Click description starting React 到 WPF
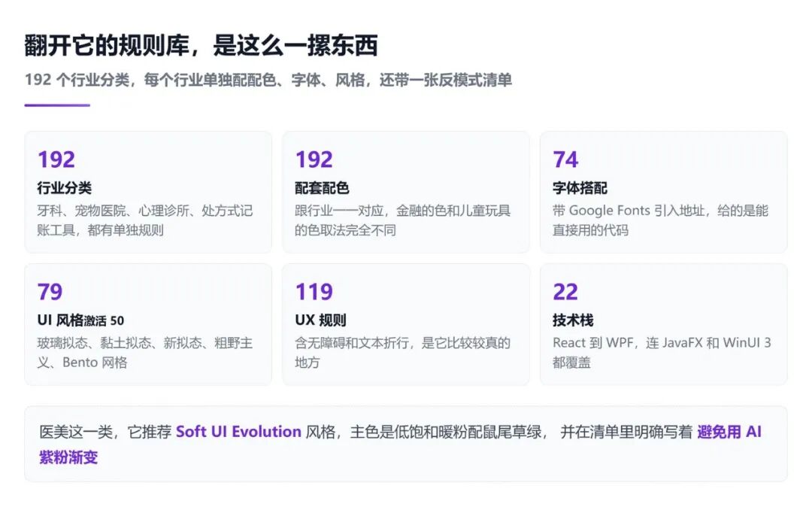The width and height of the screenshot is (812, 510). pos(662,353)
